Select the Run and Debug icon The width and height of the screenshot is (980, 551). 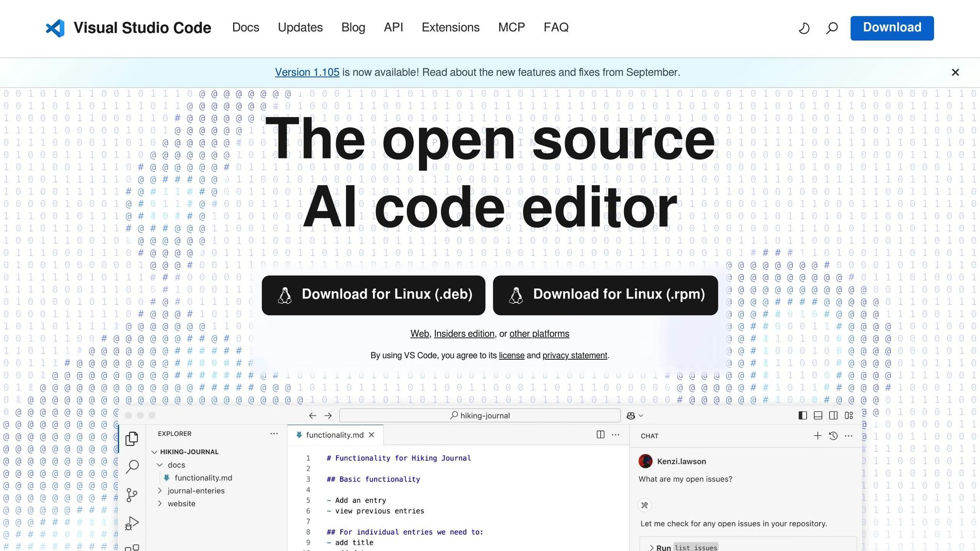pyautogui.click(x=132, y=523)
